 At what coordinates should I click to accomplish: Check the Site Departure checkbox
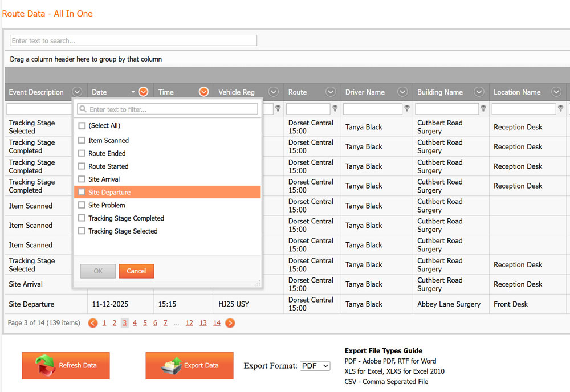pos(82,193)
